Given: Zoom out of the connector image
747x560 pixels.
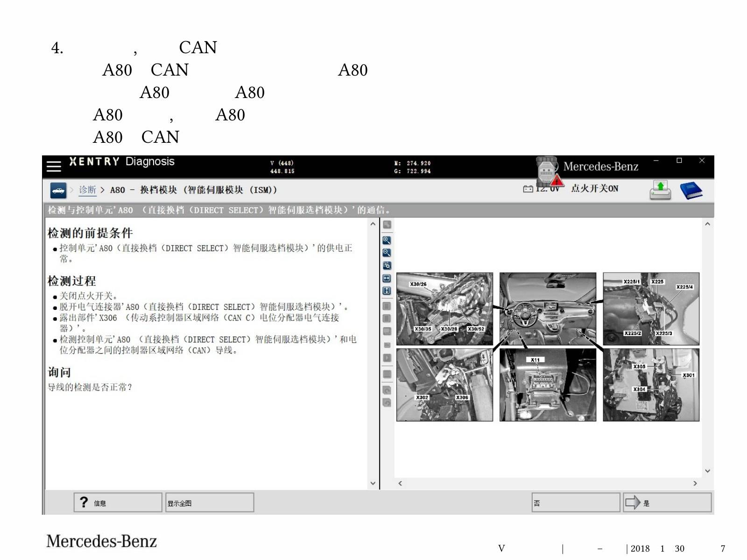Looking at the screenshot, I should [x=387, y=253].
